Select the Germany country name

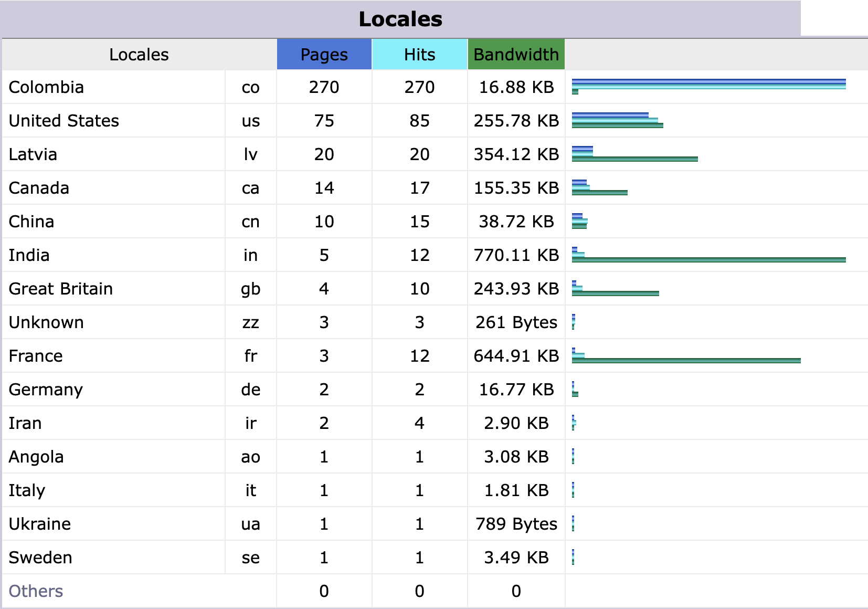pos(46,390)
